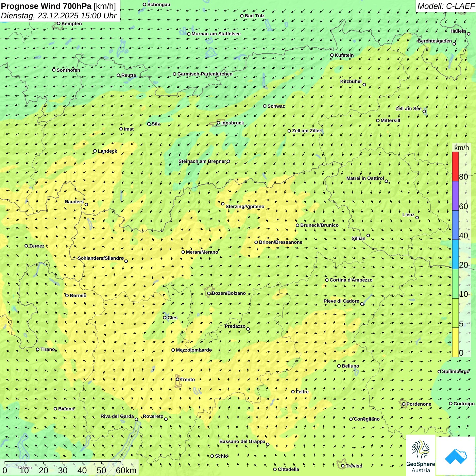Select the Garmisch-Partenkirchen label
The image size is (476, 476).
click(205, 74)
